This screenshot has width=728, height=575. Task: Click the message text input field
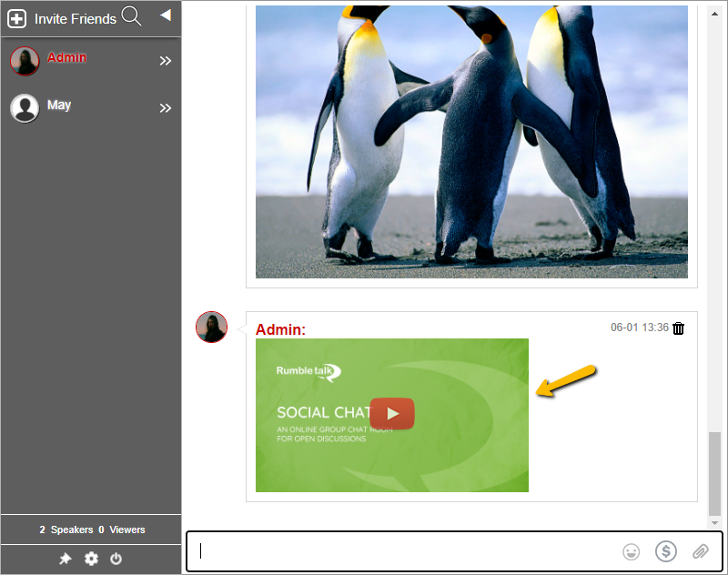(x=400, y=551)
